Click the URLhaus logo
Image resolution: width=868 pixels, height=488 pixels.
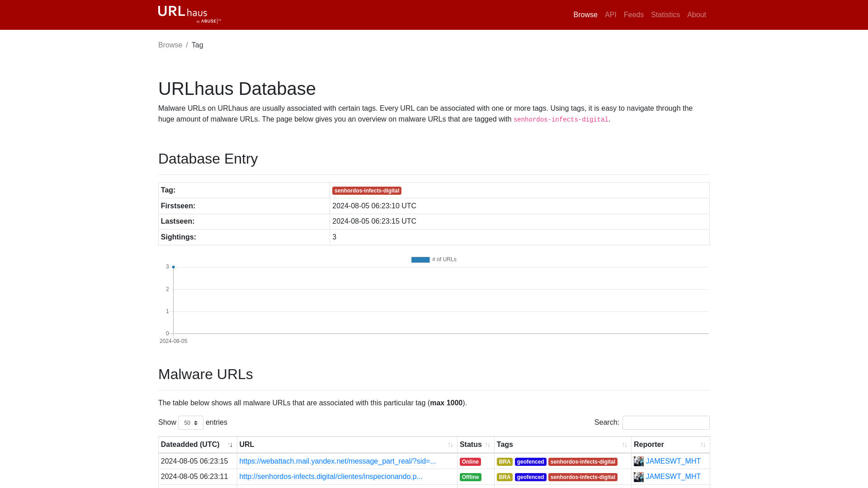tap(189, 14)
